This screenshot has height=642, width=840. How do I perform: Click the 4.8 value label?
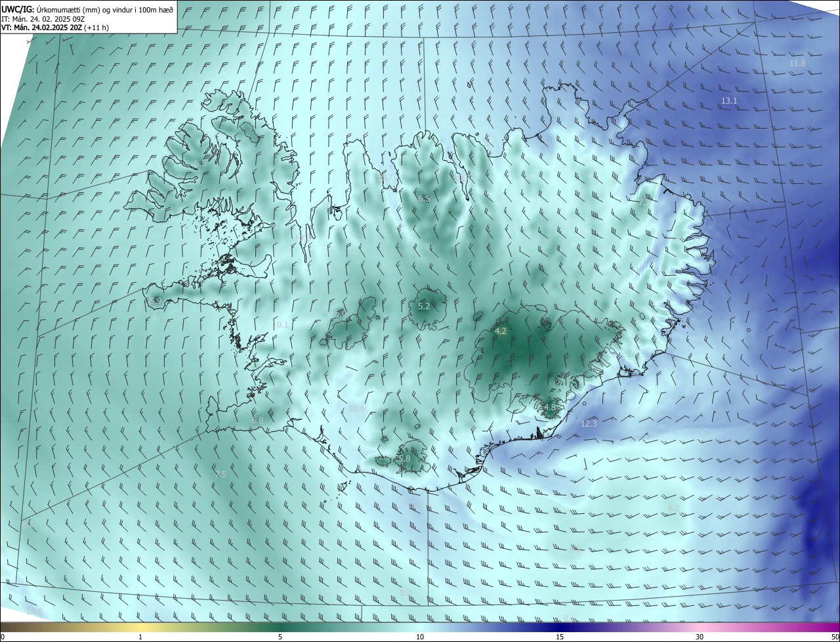[549, 408]
